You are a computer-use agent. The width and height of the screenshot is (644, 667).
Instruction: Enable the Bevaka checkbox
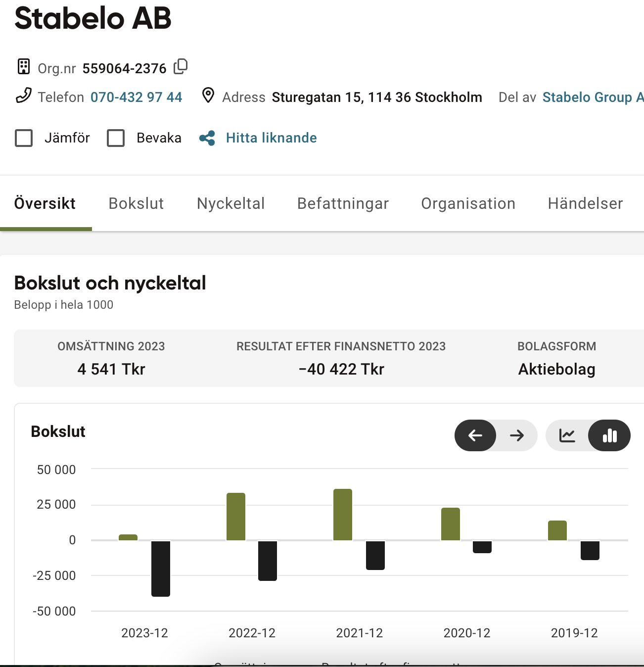116,138
